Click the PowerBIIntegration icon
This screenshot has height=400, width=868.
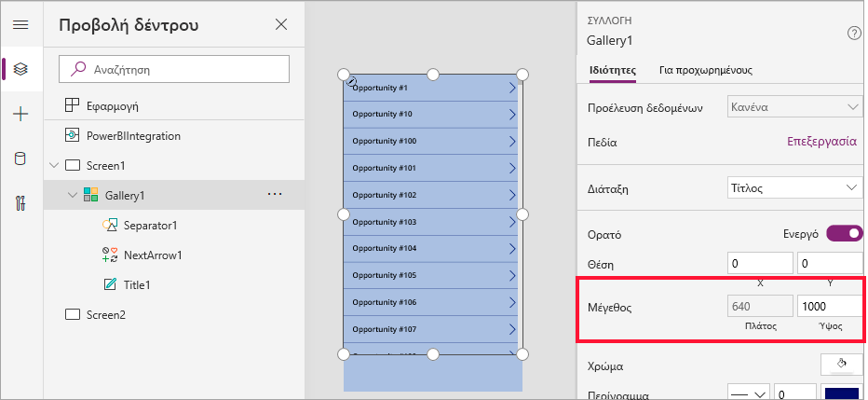pos(72,136)
